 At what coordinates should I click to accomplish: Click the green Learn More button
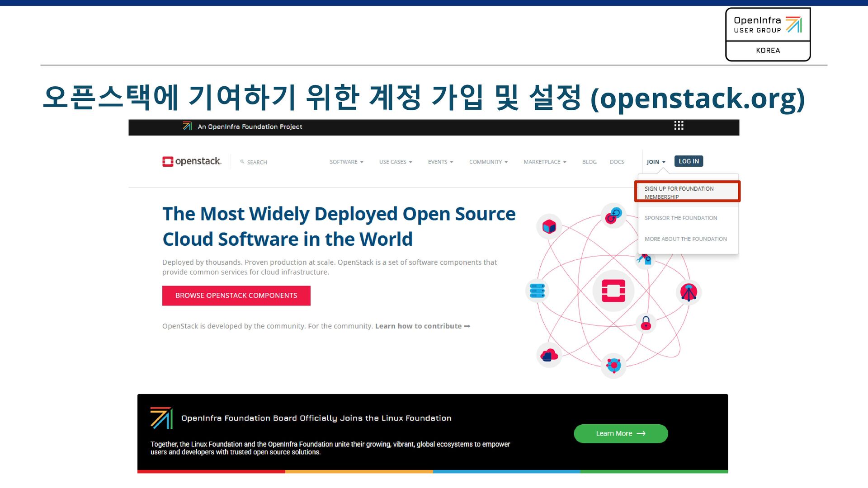(621, 433)
